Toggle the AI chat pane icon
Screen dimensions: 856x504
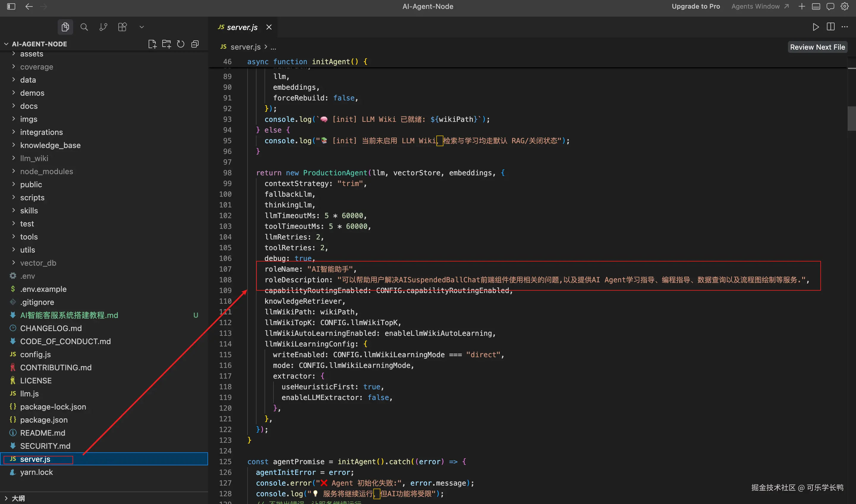[830, 7]
